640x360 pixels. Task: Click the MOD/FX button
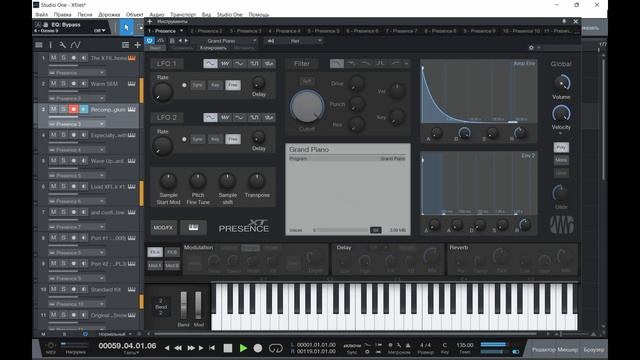pos(163,228)
